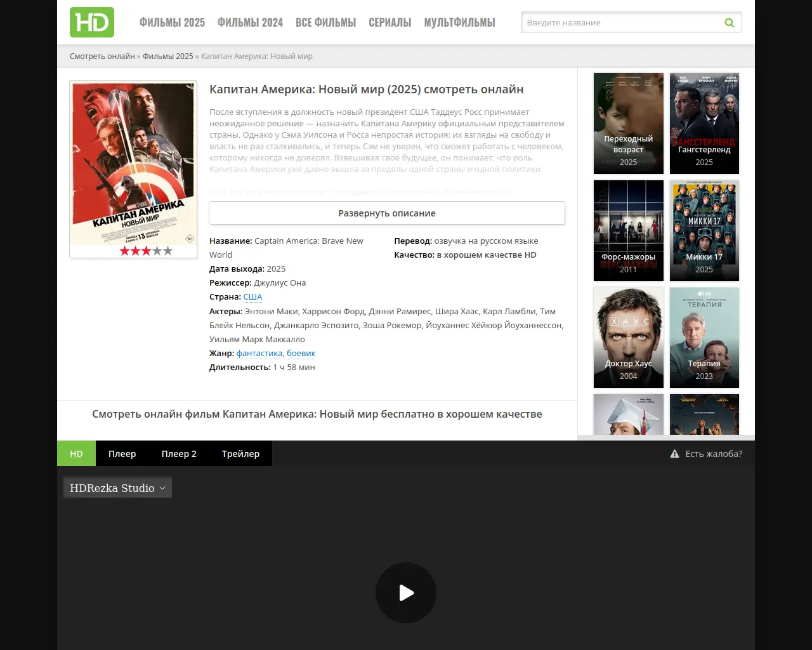Open the Фильмы 2024 menu

[251, 22]
